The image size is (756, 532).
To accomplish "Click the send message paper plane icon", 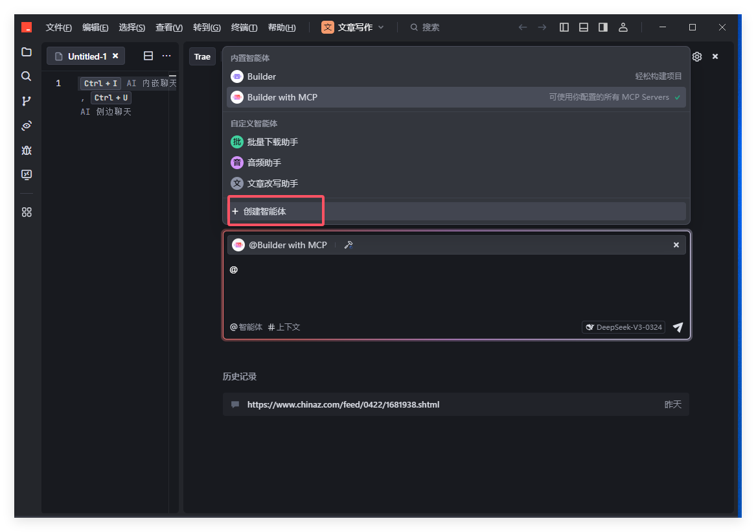I will click(x=678, y=327).
